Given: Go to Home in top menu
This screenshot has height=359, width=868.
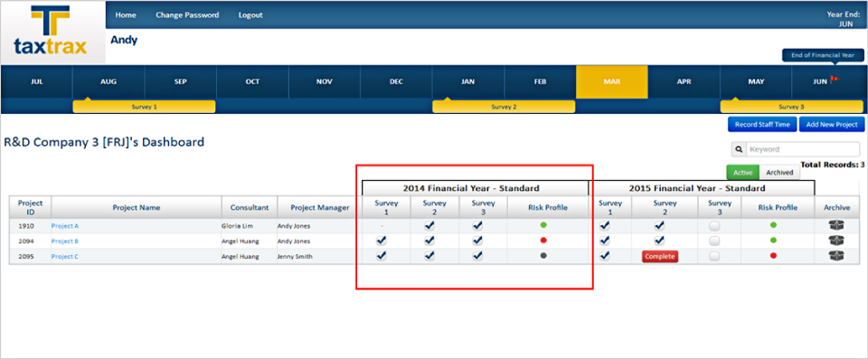Looking at the screenshot, I should tap(126, 15).
